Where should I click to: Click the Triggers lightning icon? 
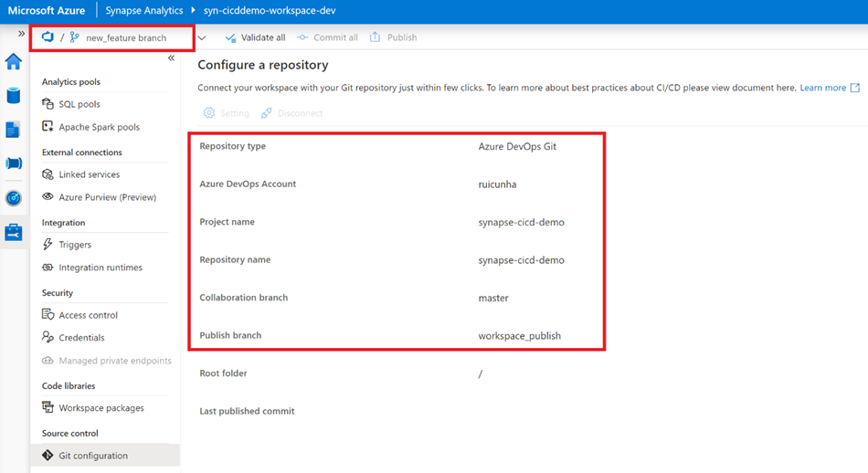tap(48, 244)
